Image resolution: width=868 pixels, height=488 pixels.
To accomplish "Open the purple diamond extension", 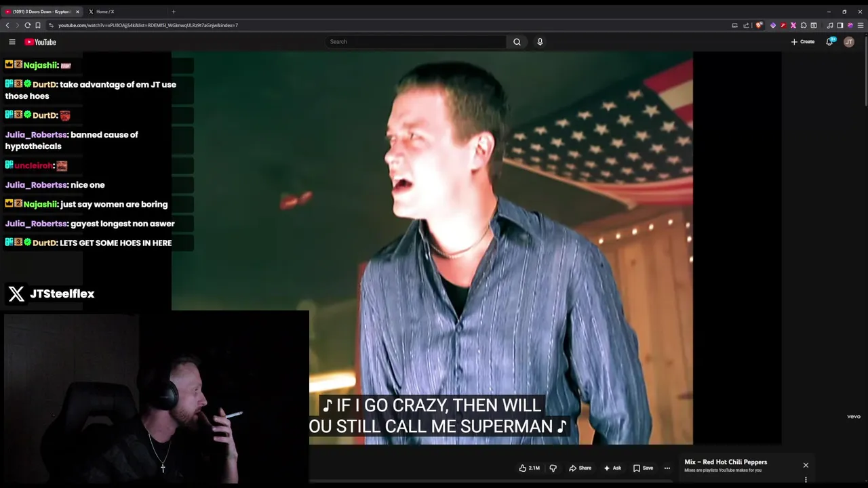I will [x=773, y=25].
